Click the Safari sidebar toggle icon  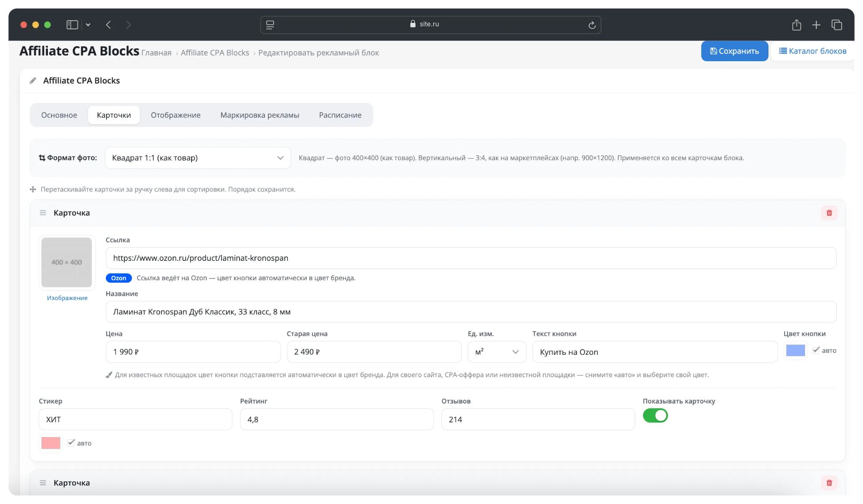coord(72,25)
